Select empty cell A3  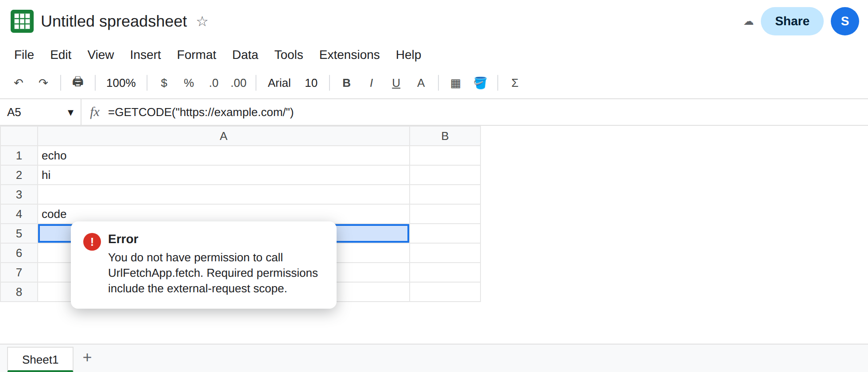pos(224,194)
